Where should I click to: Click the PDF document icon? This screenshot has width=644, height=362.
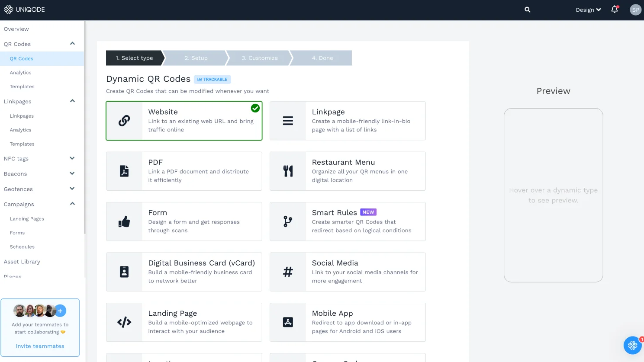coord(124,171)
